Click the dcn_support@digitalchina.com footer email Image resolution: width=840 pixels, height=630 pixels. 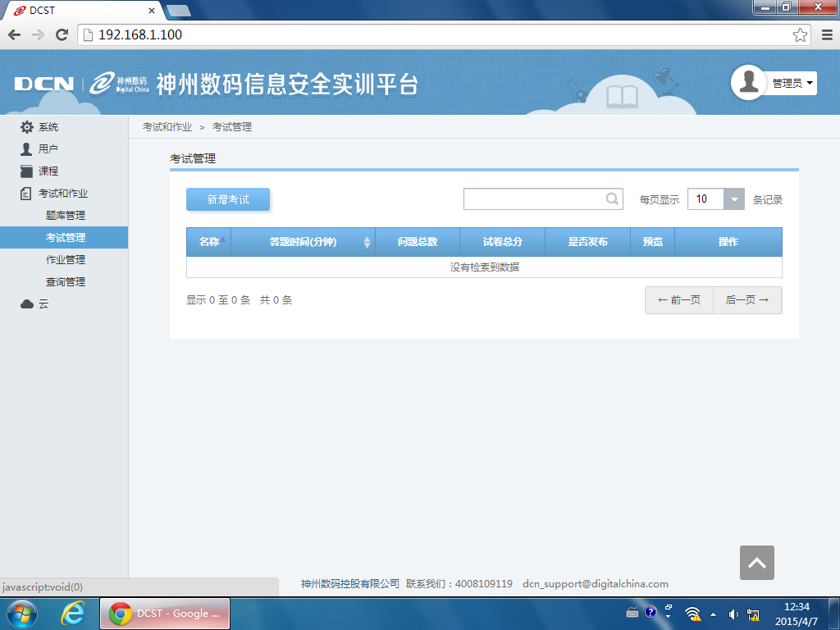pyautogui.click(x=596, y=584)
